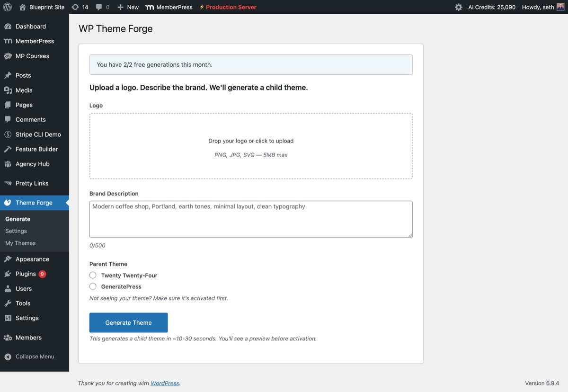Go to Theme Forge Settings submenu

[16, 231]
